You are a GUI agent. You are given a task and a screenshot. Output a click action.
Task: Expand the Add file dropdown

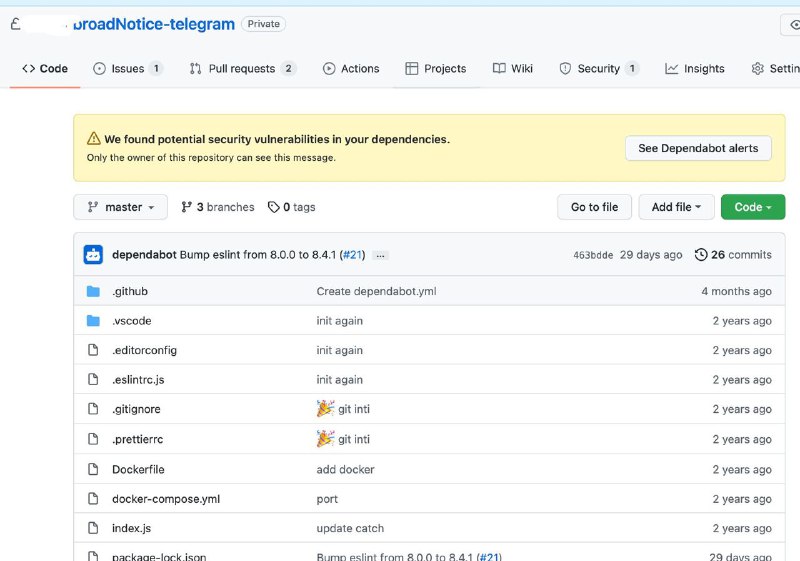click(x=676, y=207)
